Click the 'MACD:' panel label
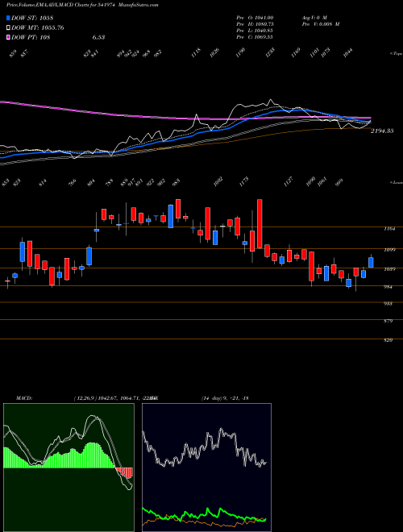The image size is (403, 532). click(23, 398)
